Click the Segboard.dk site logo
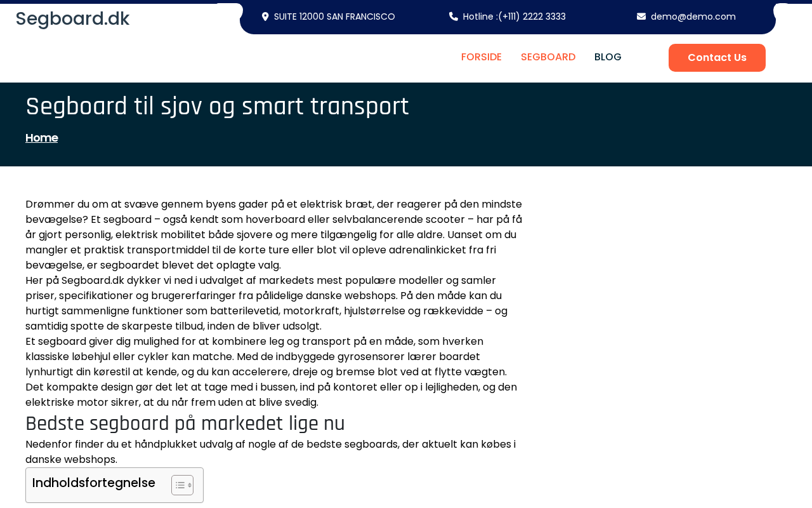The height and width of the screenshot is (508, 812). (72, 19)
